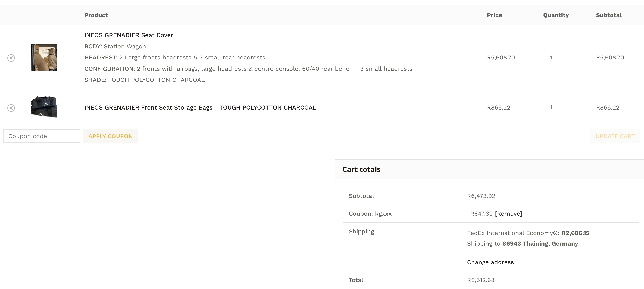The width and height of the screenshot is (644, 289).
Task: Click the Total value R8,512.68
Action: (481, 280)
